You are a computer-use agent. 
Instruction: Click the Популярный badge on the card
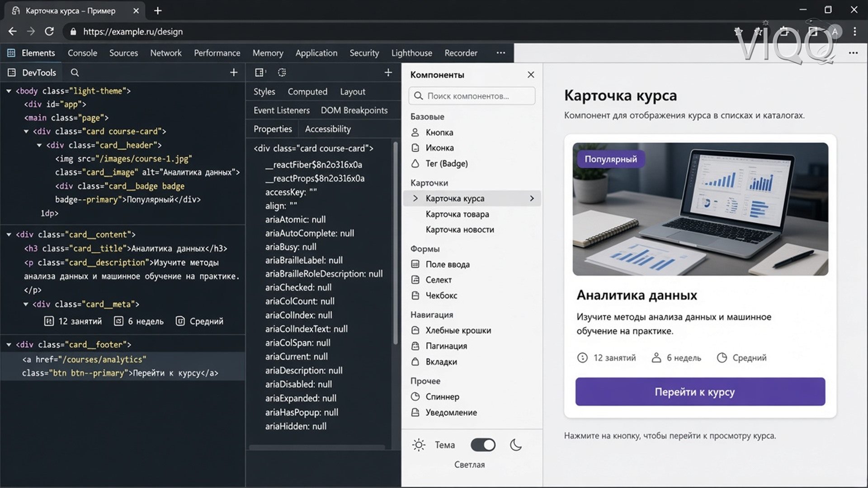click(611, 159)
